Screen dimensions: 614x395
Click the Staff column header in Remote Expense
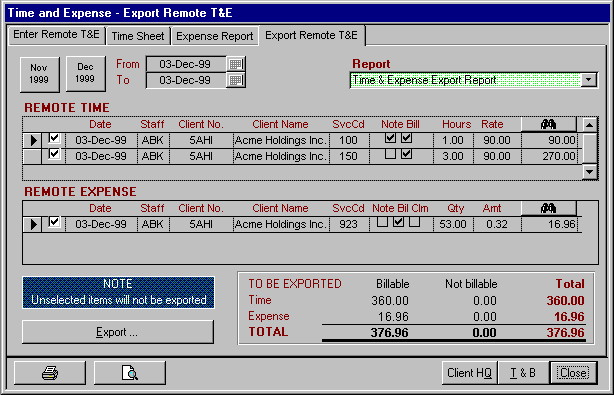(x=152, y=208)
